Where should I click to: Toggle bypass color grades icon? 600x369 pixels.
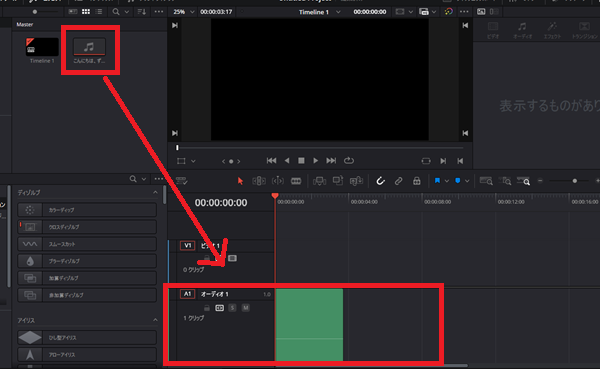coord(448,11)
